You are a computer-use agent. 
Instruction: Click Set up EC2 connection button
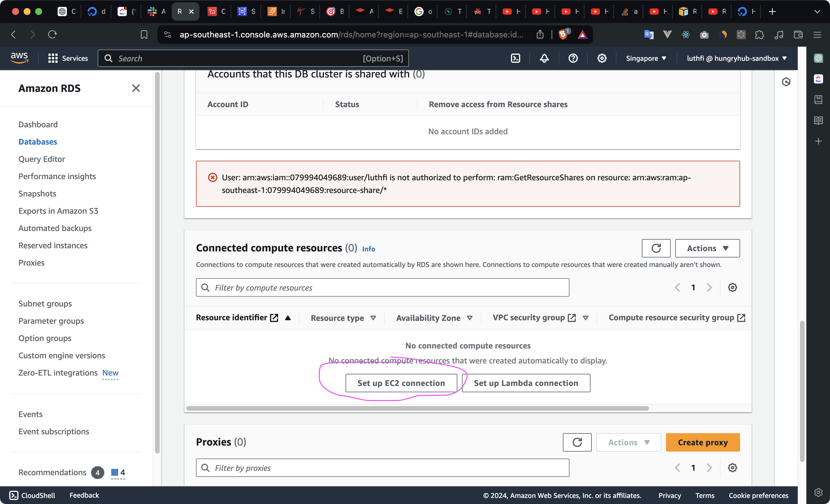click(x=401, y=383)
